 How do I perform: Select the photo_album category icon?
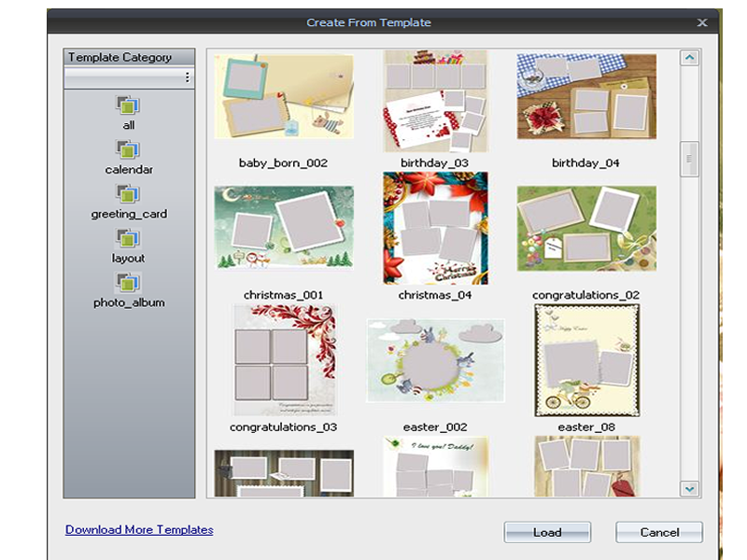(x=128, y=283)
